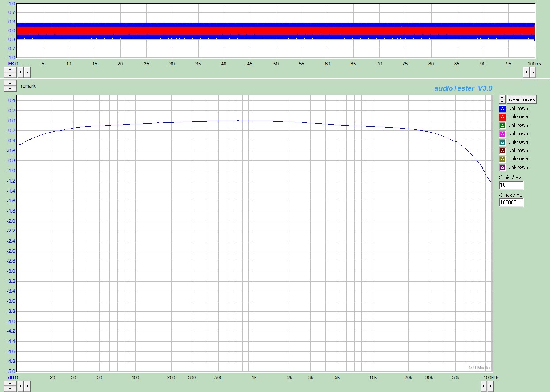This screenshot has height=392, width=550.
Task: Click up arrow next to remark
Action: click(10, 84)
